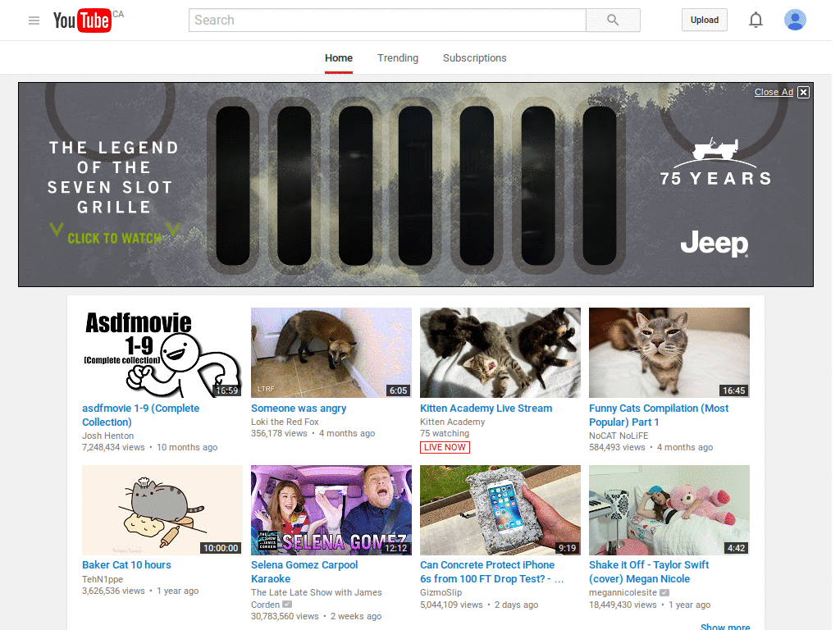Viewport: 840px width, 630px height.
Task: Open the Kitten Academy channel name
Action: pyautogui.click(x=452, y=422)
